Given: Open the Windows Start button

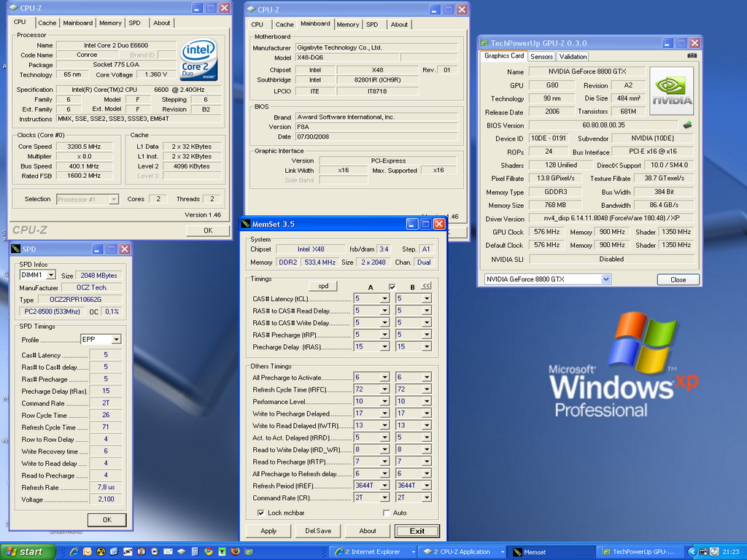Looking at the screenshot, I should tap(25, 552).
